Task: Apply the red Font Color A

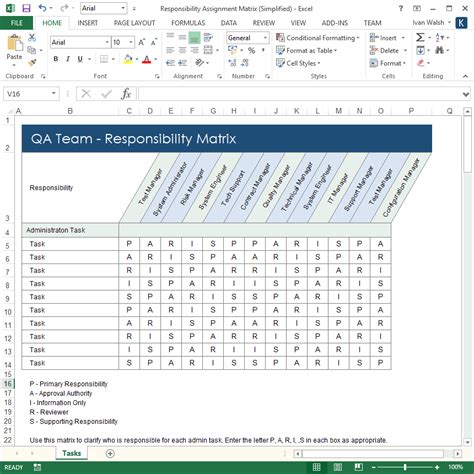Action: (x=146, y=60)
